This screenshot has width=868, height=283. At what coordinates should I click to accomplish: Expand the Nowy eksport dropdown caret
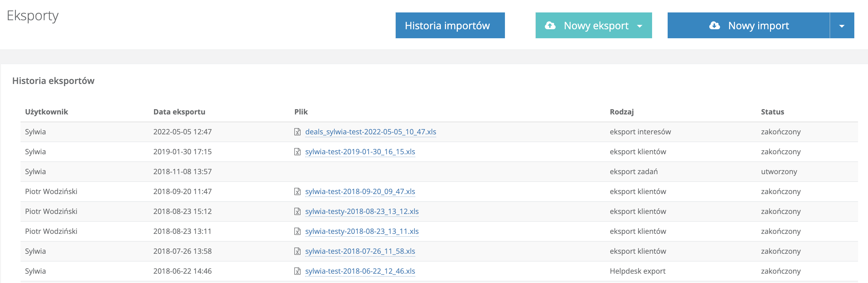pyautogui.click(x=640, y=26)
